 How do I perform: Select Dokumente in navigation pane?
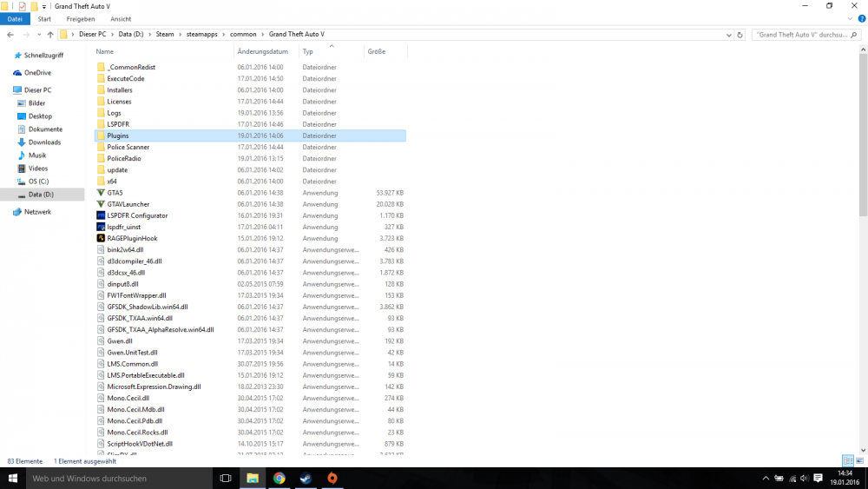[45, 129]
